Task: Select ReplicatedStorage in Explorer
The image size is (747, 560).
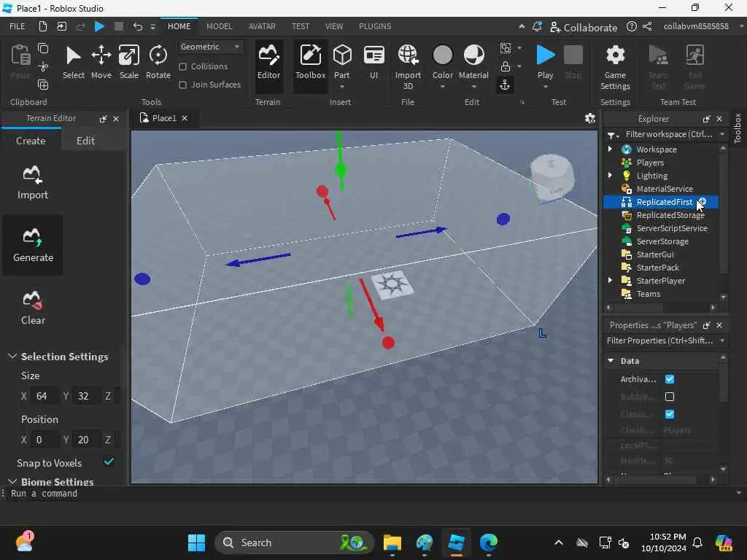Action: tap(670, 215)
